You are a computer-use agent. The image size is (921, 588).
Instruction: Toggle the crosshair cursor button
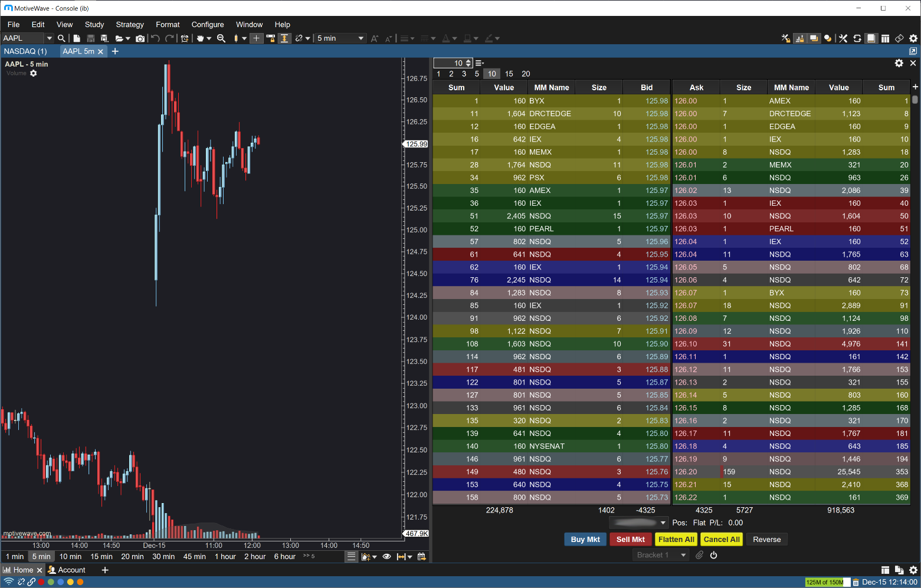[256, 38]
